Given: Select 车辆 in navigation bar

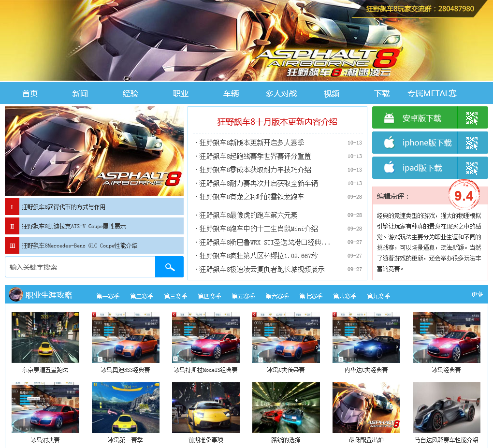Looking at the screenshot, I should (231, 93).
